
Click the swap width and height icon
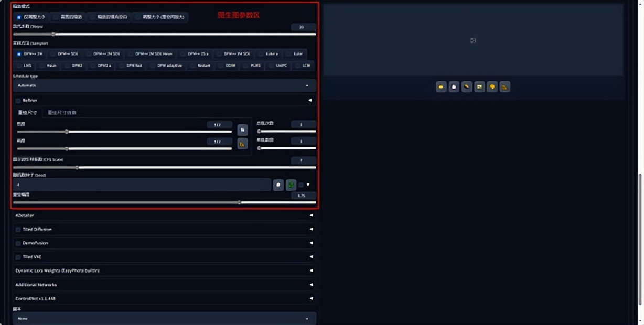coord(242,129)
